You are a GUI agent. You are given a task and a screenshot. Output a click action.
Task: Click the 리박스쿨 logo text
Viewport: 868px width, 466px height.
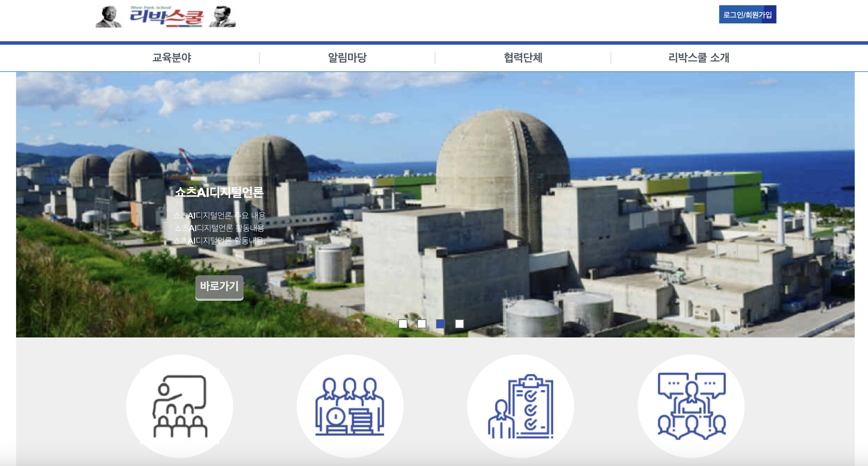click(x=166, y=17)
